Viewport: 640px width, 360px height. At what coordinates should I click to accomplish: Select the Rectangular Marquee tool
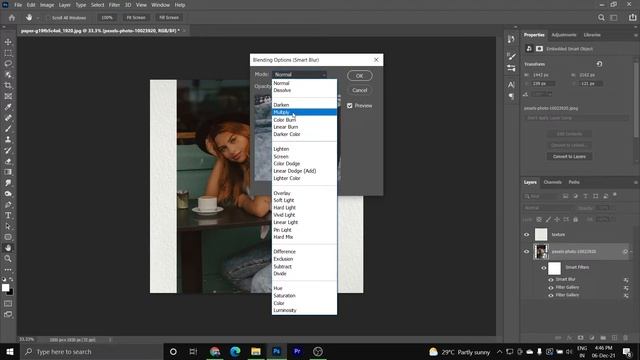[x=8, y=53]
